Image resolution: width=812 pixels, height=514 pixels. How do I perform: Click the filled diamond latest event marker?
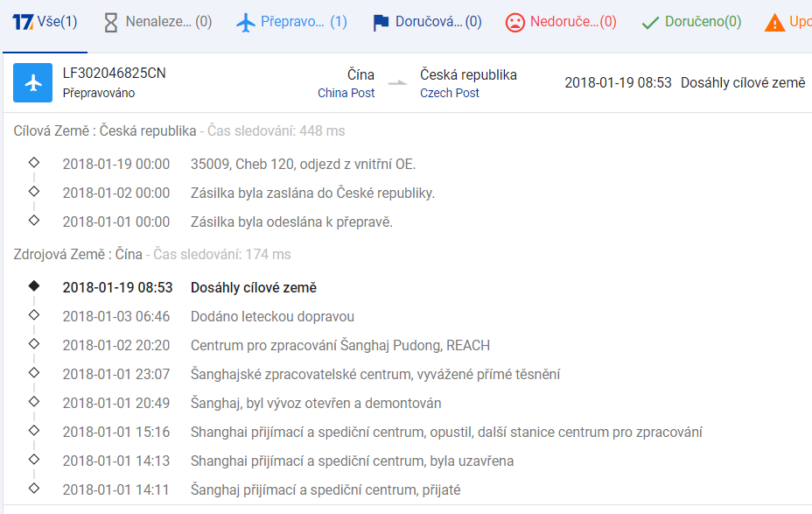click(x=34, y=285)
